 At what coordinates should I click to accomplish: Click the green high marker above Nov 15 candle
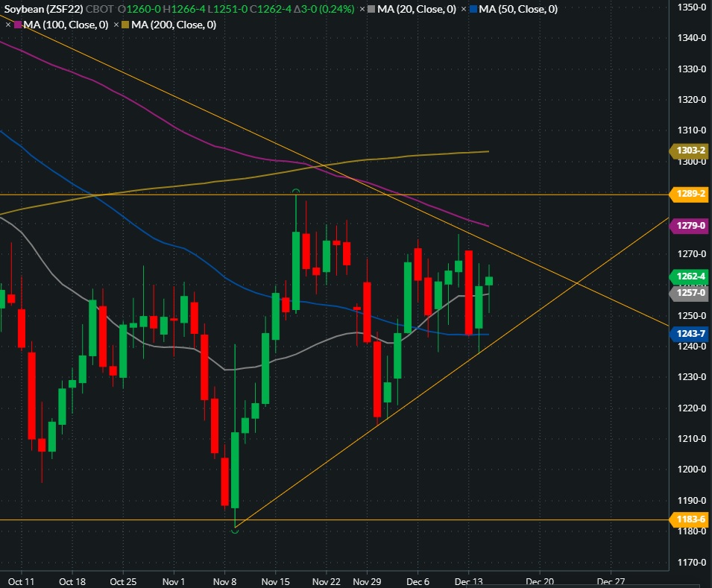(296, 192)
